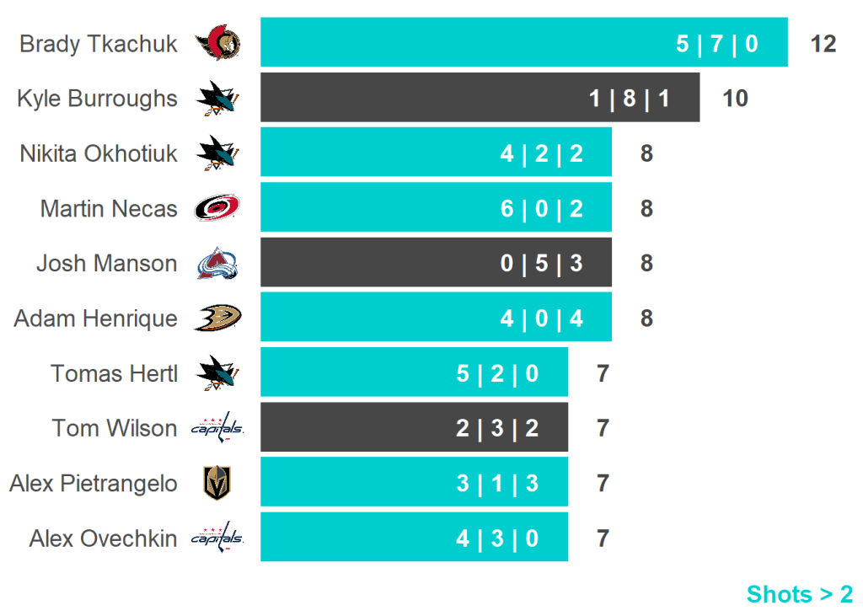Click the Brady Tkachuk player name

pos(99,44)
